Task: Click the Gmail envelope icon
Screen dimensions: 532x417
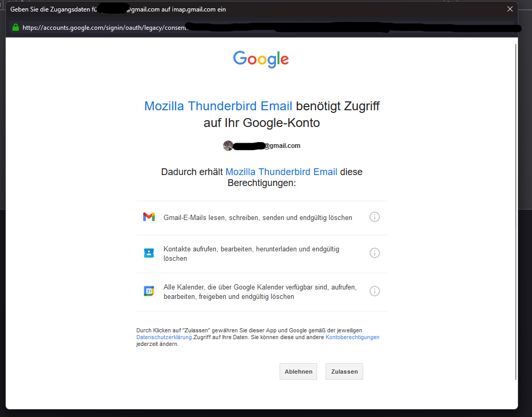Action: click(x=148, y=217)
